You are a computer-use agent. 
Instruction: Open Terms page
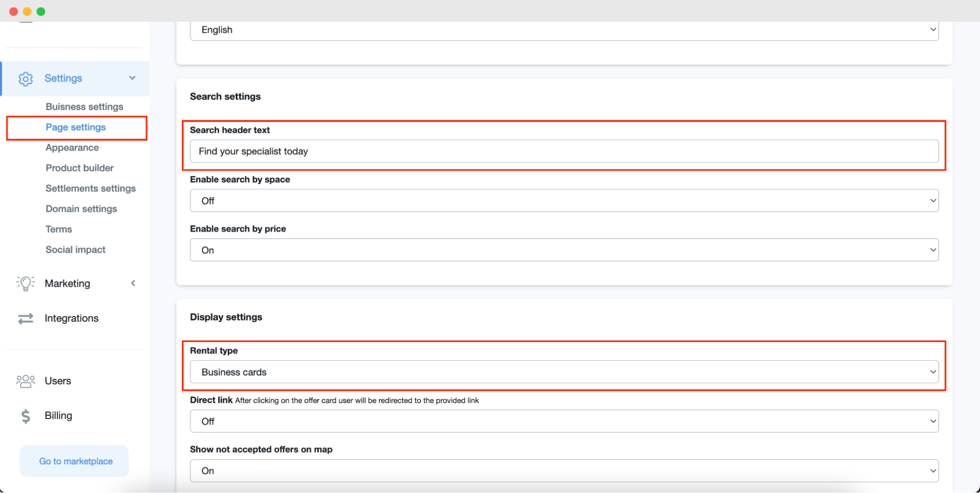point(59,229)
